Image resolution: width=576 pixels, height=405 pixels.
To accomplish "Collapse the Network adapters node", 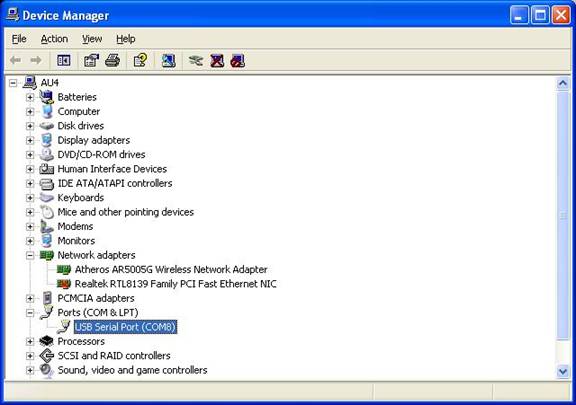I will tap(30, 255).
